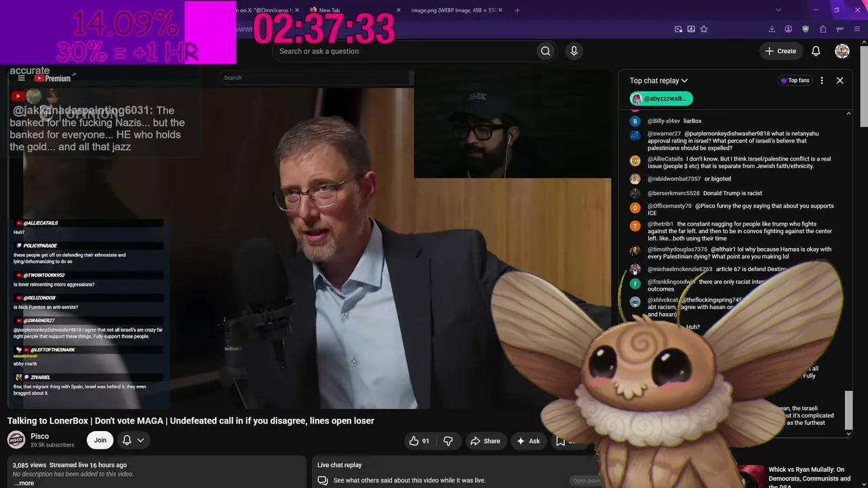
Task: Click the @AllieCatails chat avatar
Action: 635,161
